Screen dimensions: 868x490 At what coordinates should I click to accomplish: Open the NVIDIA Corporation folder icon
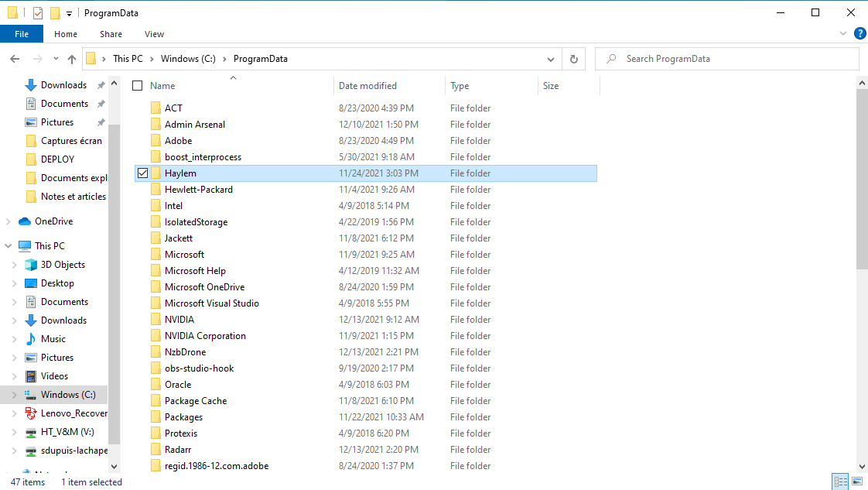pos(155,336)
